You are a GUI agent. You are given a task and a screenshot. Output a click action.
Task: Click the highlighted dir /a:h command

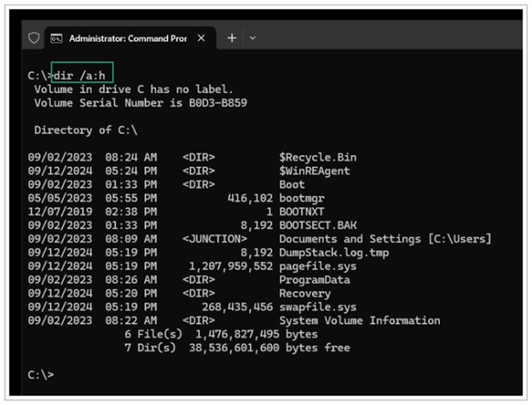(x=82, y=75)
